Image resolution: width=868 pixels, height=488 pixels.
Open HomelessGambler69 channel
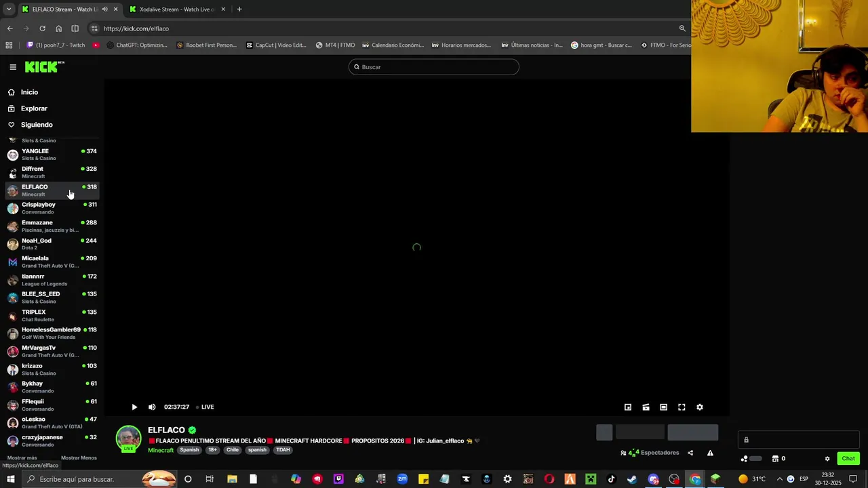(52, 333)
